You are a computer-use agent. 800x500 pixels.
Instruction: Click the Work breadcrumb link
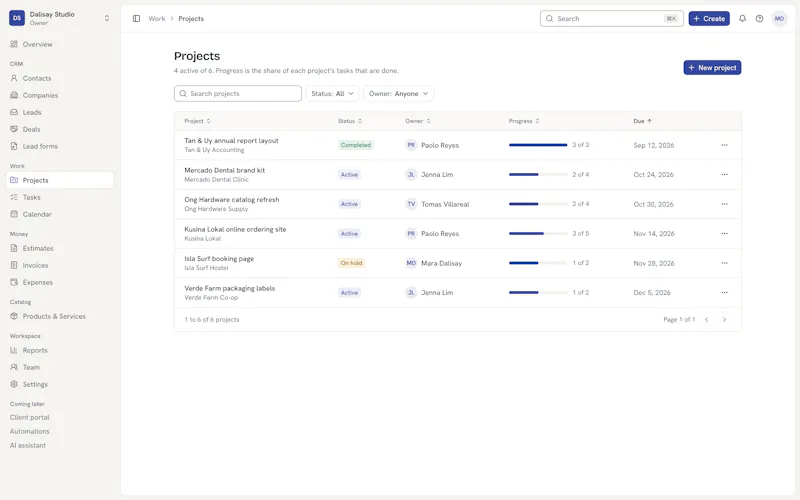coord(157,18)
